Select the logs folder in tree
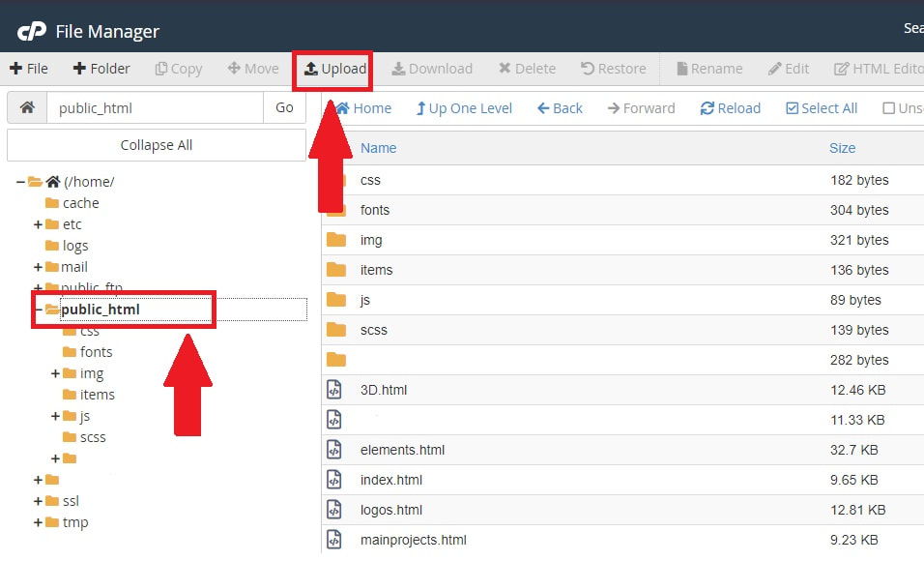The width and height of the screenshot is (924, 561). 75,246
